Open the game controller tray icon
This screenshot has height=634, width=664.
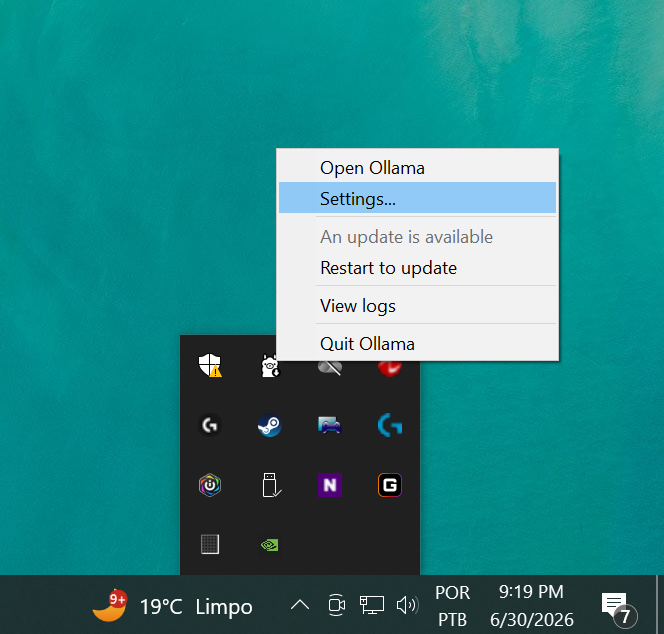(329, 425)
